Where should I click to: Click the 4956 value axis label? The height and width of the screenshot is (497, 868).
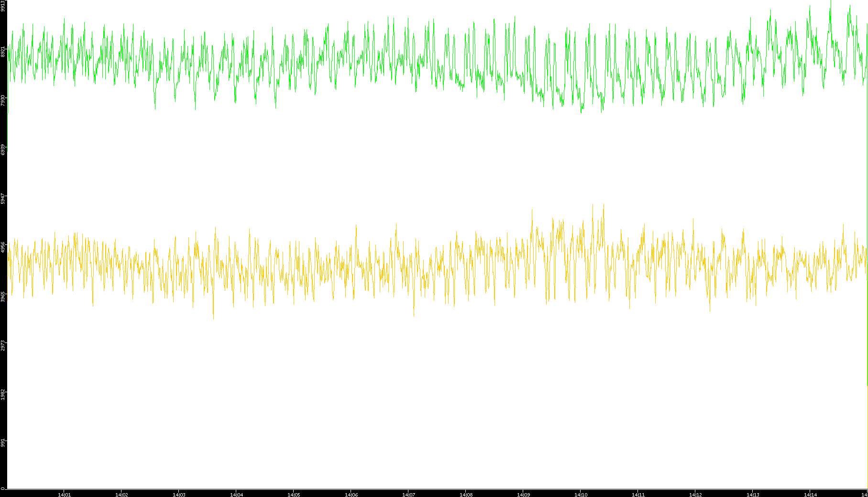[3, 247]
